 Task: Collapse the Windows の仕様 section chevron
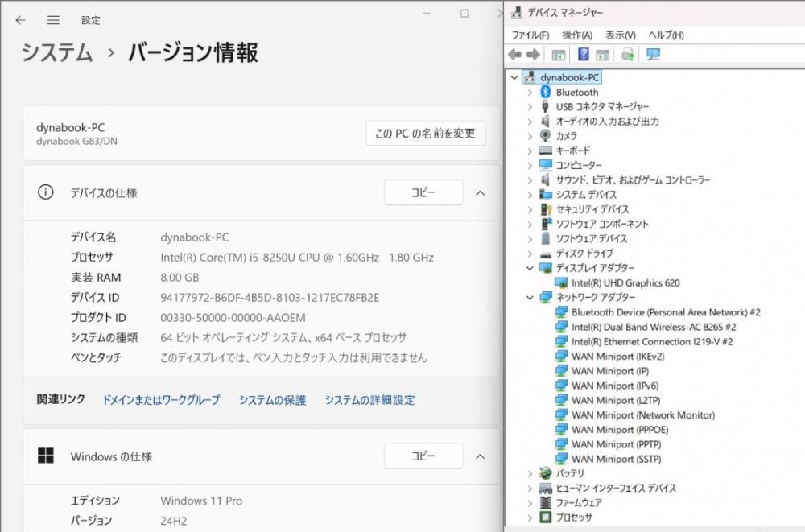coord(480,456)
